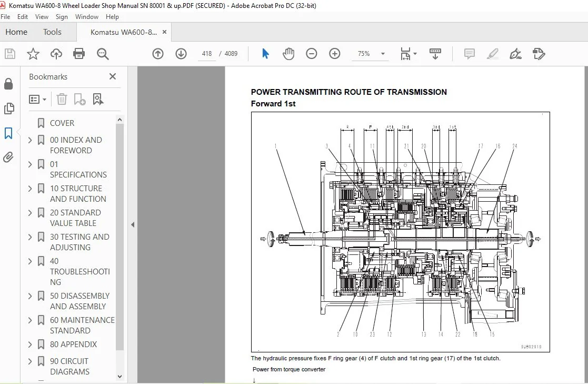
Task: Expand 50 DISASSEMBLY AND ASSEMBLY bookmark
Action: coord(30,296)
